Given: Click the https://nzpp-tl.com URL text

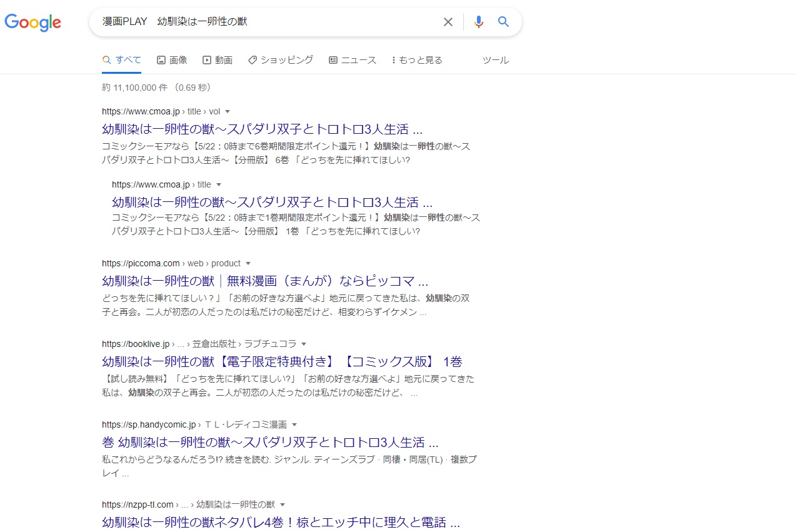Looking at the screenshot, I should (x=138, y=504).
